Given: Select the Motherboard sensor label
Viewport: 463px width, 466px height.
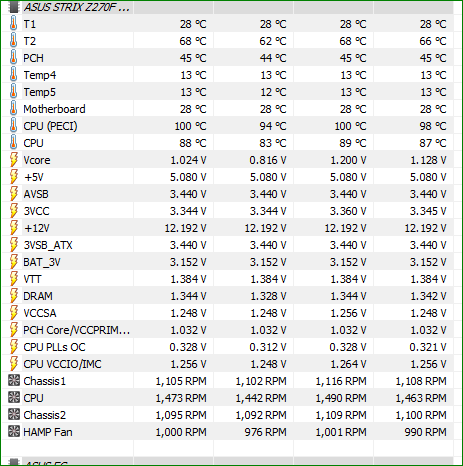Looking at the screenshot, I should pos(54,109).
